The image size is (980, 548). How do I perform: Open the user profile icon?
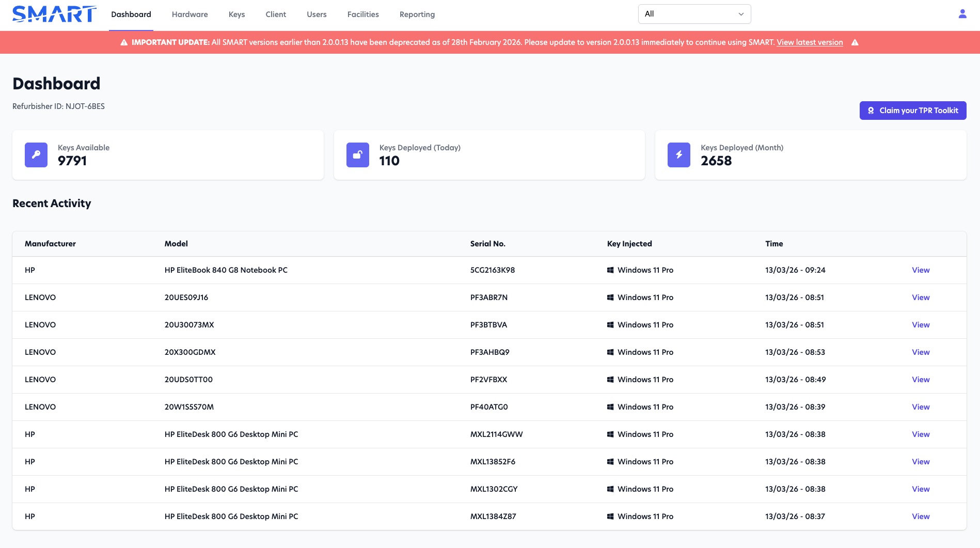click(962, 13)
